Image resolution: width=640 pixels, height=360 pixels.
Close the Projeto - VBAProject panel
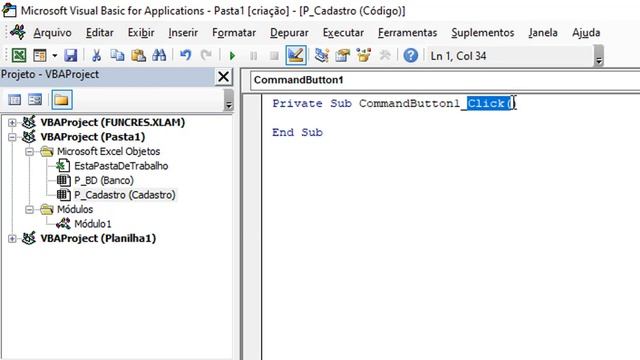[x=224, y=76]
